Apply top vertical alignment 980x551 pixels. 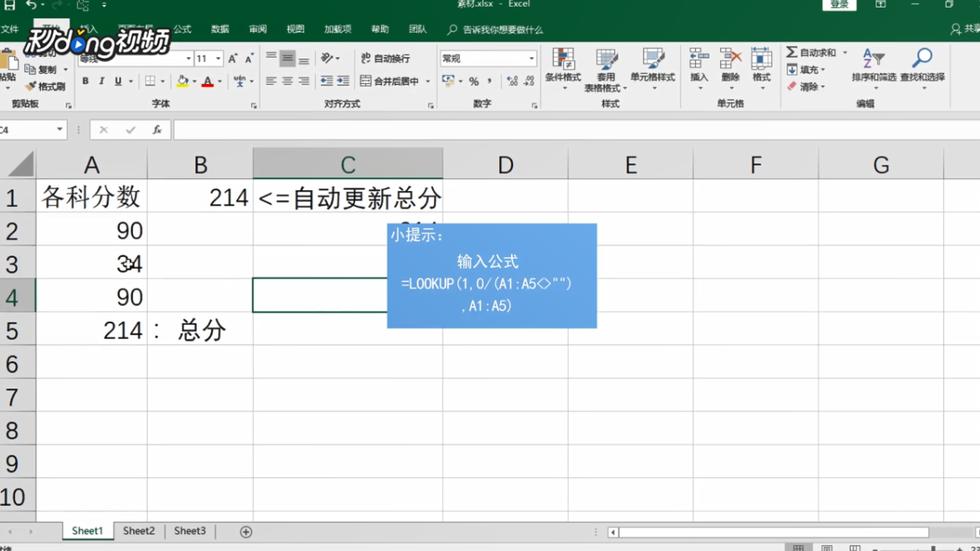point(271,59)
